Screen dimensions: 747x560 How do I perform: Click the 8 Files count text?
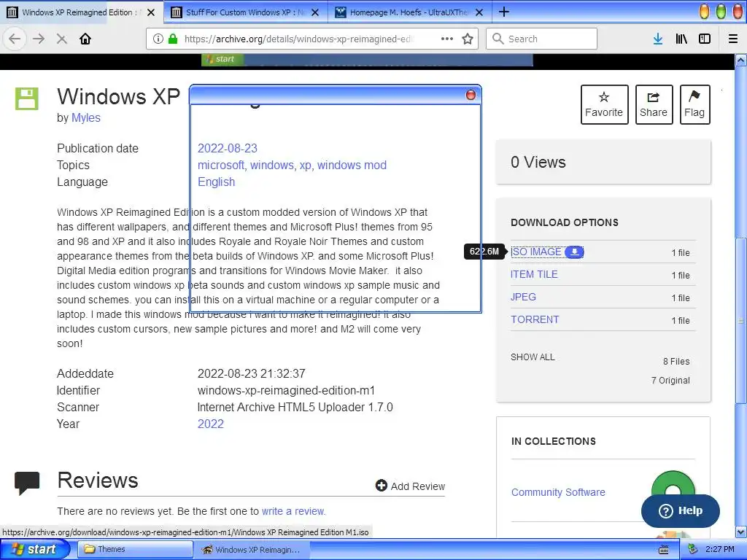click(676, 362)
